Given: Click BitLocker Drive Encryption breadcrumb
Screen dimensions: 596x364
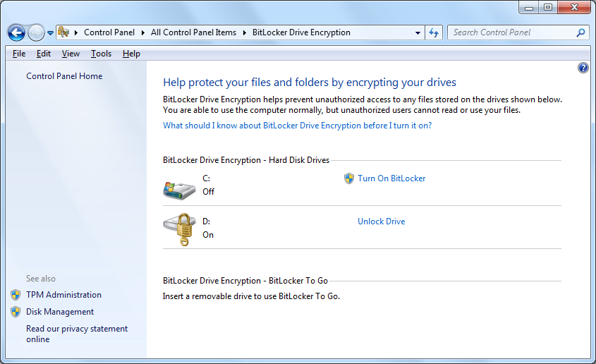Looking at the screenshot, I should tap(301, 32).
